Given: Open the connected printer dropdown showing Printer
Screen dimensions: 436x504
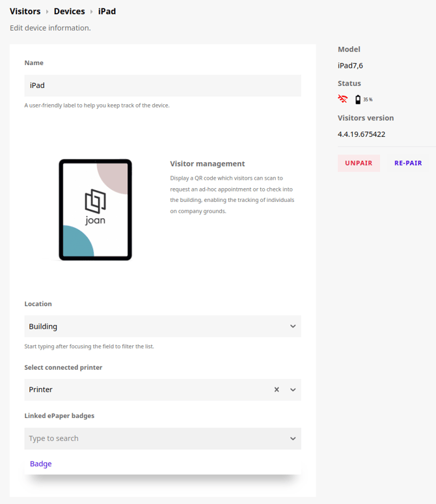Looking at the screenshot, I should click(x=143, y=389).
